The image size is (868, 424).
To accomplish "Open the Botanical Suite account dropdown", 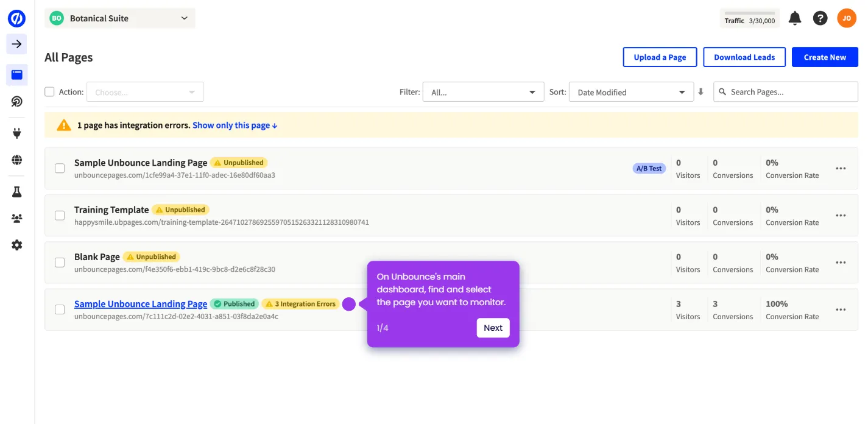I will click(120, 18).
